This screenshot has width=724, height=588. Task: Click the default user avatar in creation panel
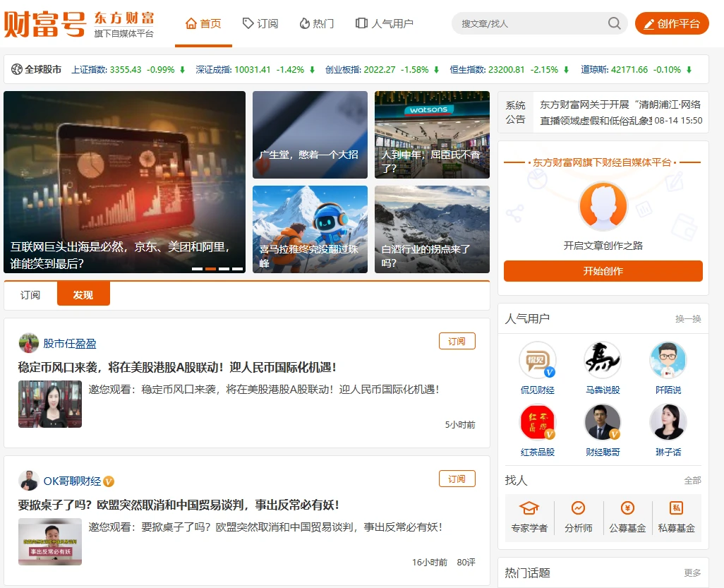(x=603, y=206)
